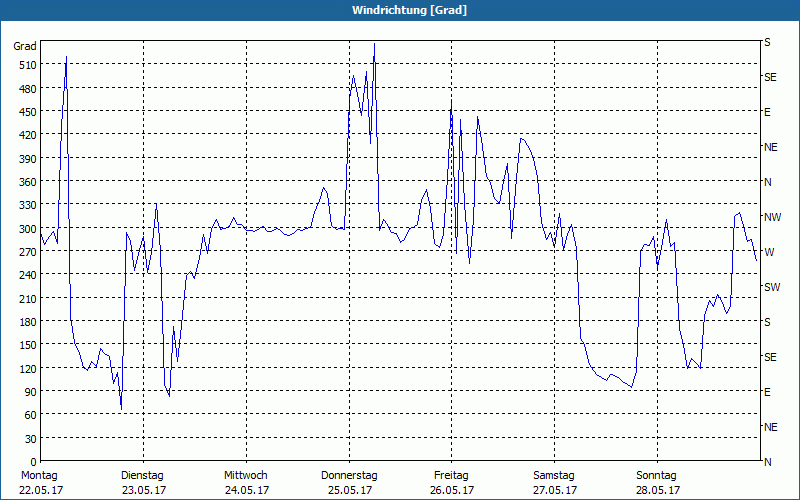Click the 150 y-axis label
Image resolution: width=800 pixels, height=500 pixels.
pyautogui.click(x=28, y=345)
